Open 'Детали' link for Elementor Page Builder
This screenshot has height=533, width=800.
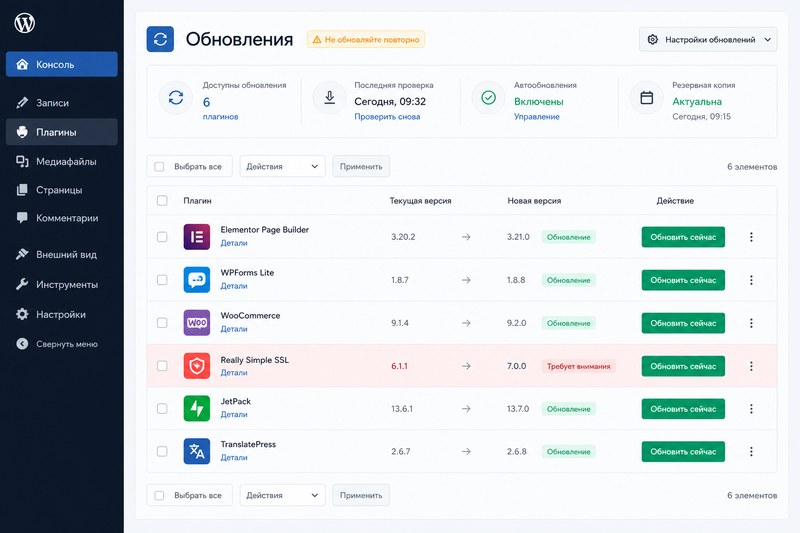(234, 243)
